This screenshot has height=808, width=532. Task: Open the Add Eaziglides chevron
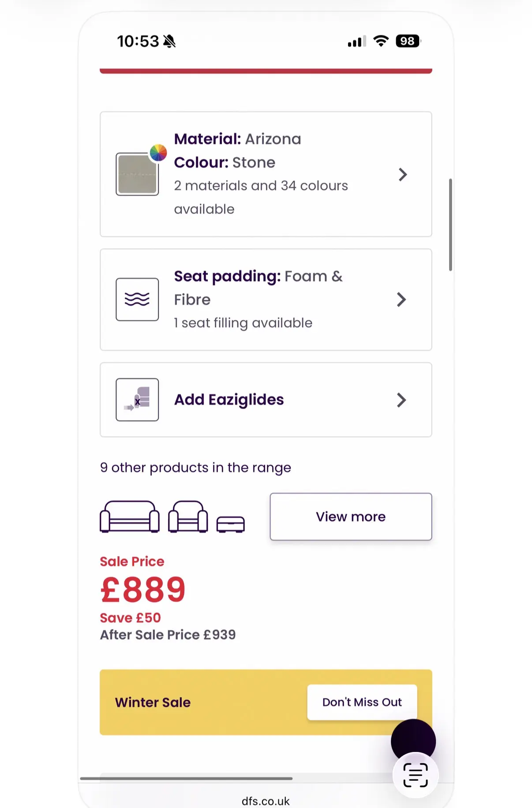pyautogui.click(x=401, y=400)
